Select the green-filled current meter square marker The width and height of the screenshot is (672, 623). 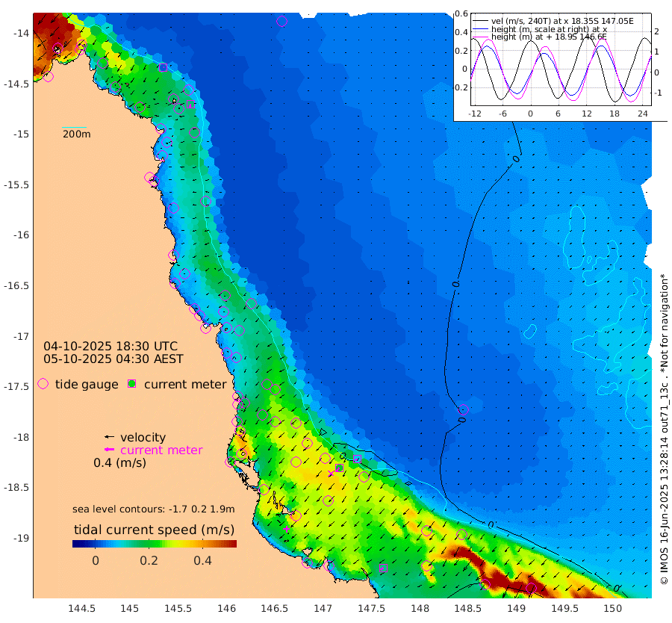click(x=340, y=468)
